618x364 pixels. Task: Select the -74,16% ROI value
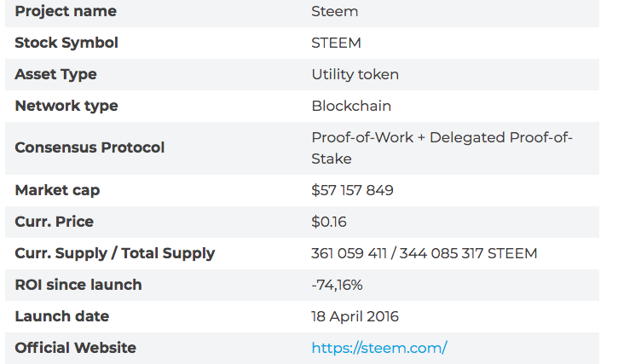pyautogui.click(x=338, y=285)
